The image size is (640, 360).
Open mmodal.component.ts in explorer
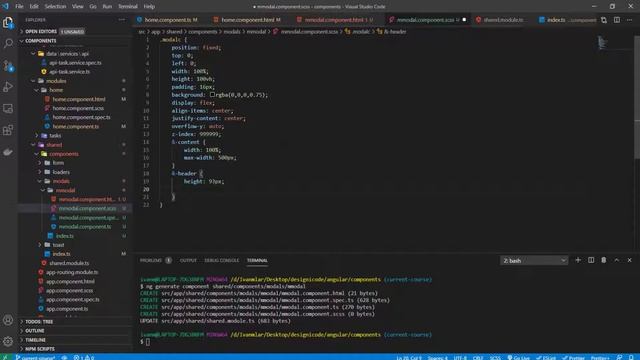(x=85, y=227)
